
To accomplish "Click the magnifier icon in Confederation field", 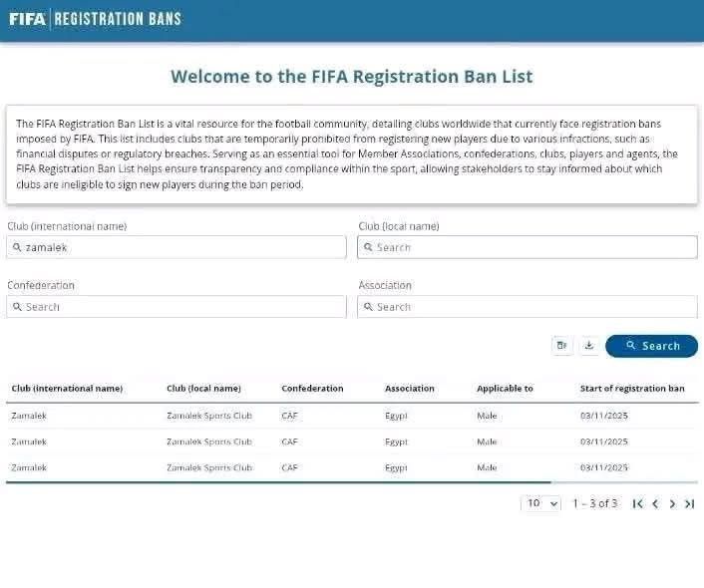I will pyautogui.click(x=17, y=307).
